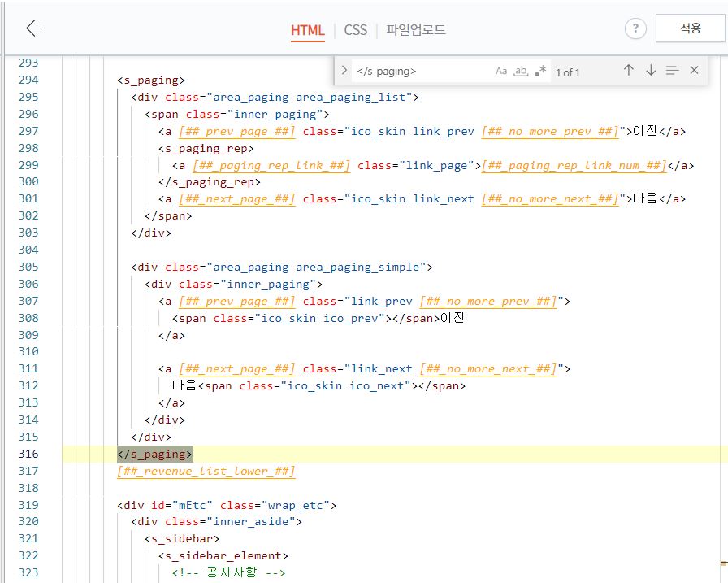Open the help question mark icon

coord(635,28)
